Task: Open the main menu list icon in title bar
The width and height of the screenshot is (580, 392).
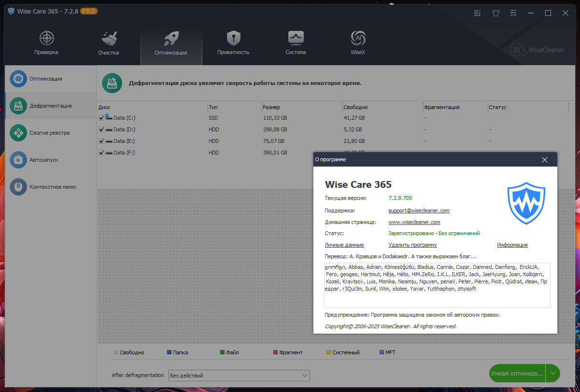Action: tap(513, 13)
